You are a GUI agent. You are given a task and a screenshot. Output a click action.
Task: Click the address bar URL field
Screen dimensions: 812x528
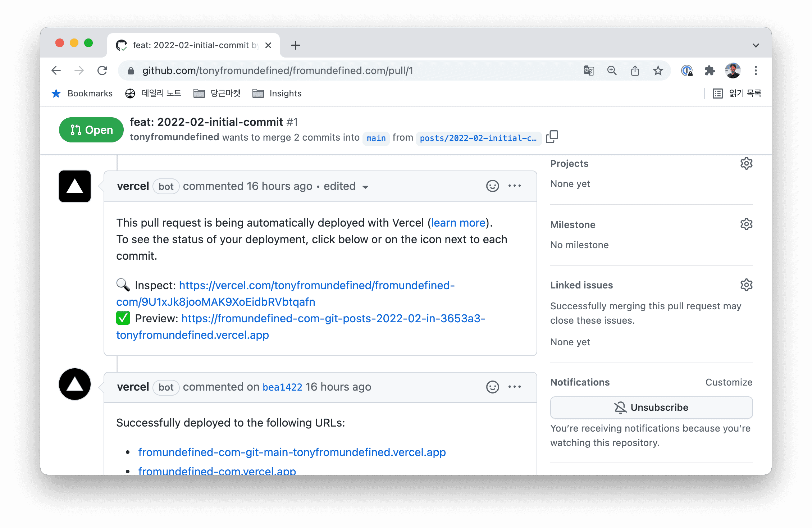[277, 70]
